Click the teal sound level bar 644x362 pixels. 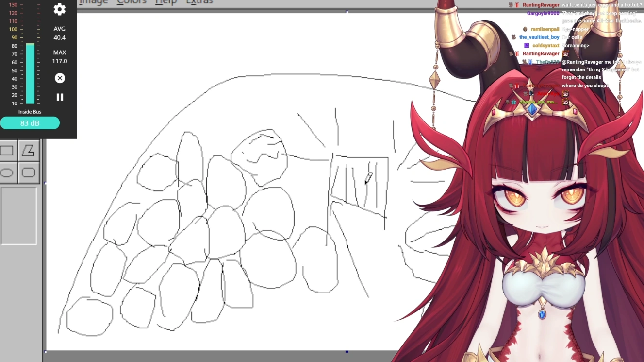(x=30, y=73)
